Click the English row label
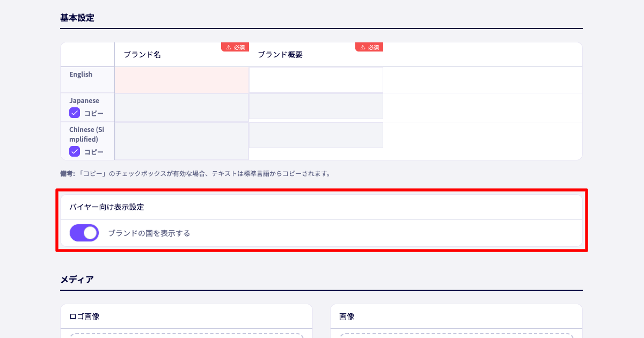Screen dimensions: 644x338 pos(80,75)
